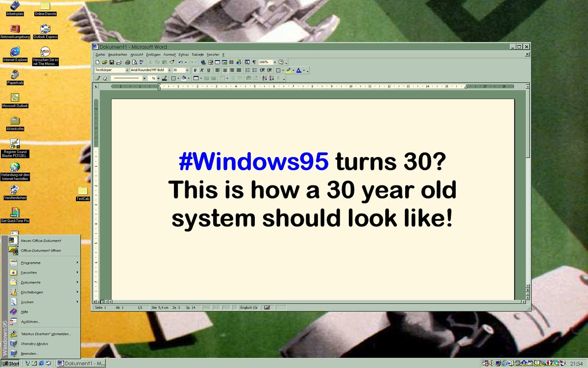Align text right
Viewport: 588px width, 368px height.
click(232, 70)
